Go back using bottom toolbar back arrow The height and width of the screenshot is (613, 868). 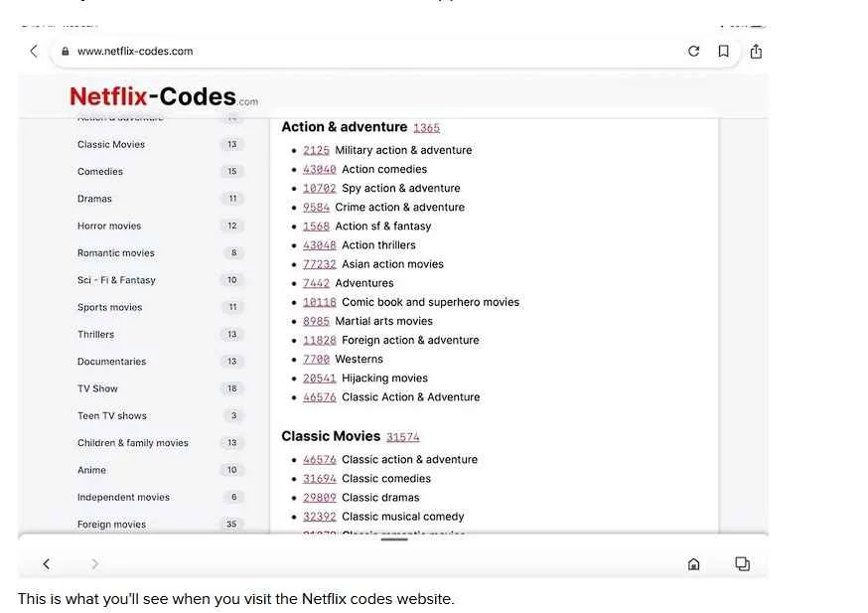47,563
